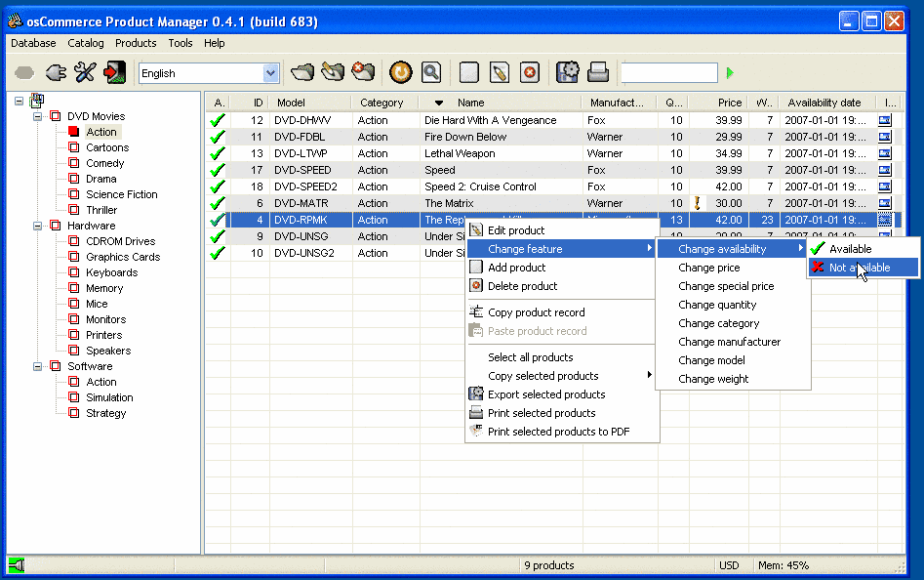Image resolution: width=924 pixels, height=580 pixels.
Task: Click the catalog root icon in tree
Action: [x=37, y=101]
